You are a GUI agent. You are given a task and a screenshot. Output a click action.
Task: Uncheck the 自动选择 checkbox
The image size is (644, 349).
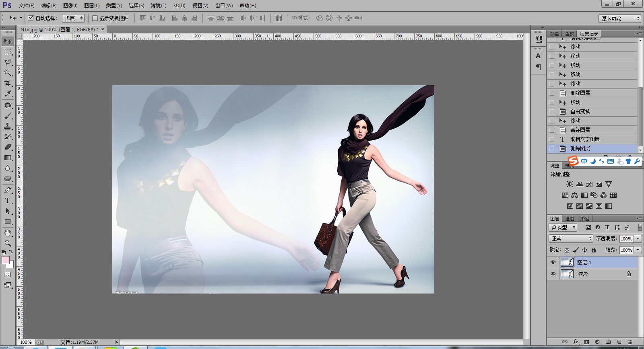31,18
